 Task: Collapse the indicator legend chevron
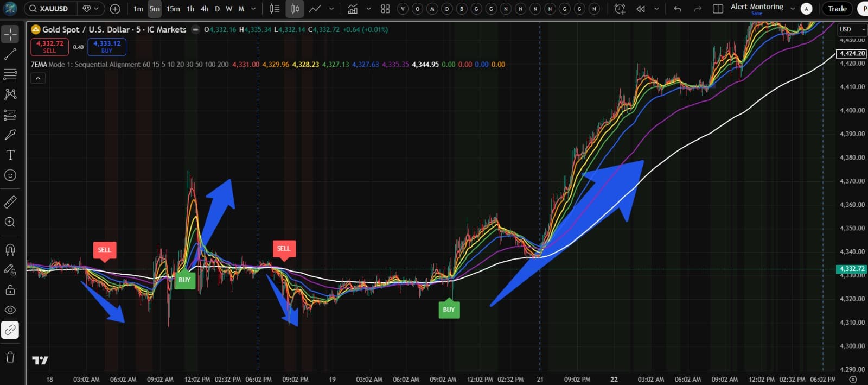(37, 78)
